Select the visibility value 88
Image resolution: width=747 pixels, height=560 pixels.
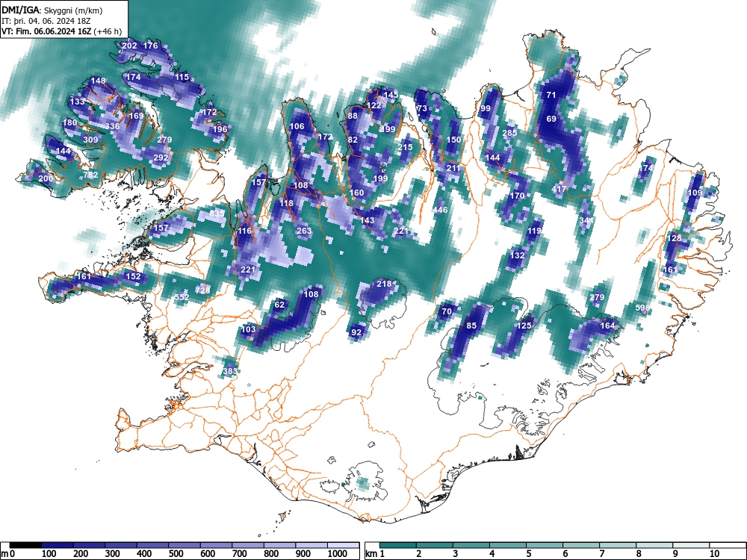pyautogui.click(x=353, y=116)
